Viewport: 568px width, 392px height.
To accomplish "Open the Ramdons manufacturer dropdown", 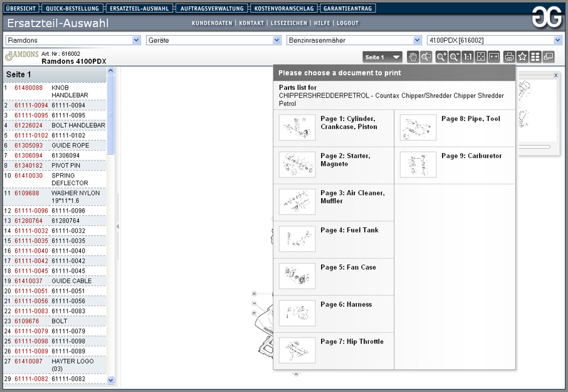I will (73, 40).
